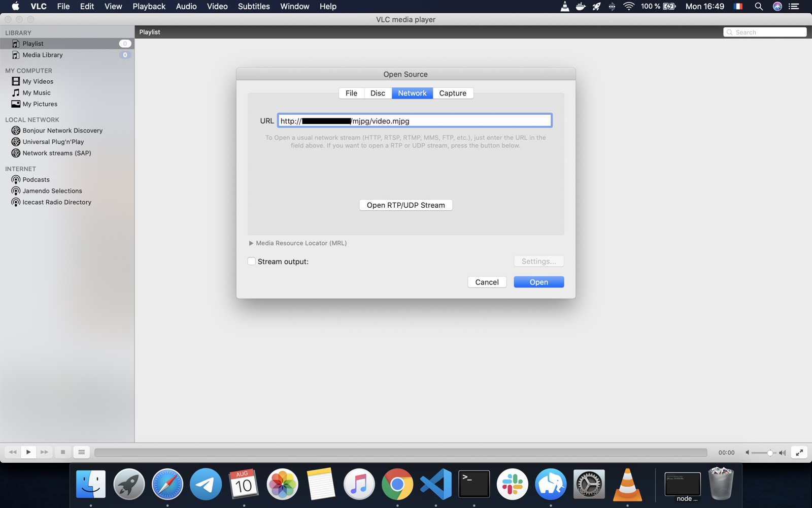Skip forward with the next track button
Viewport: 812px width, 508px height.
pyautogui.click(x=45, y=452)
